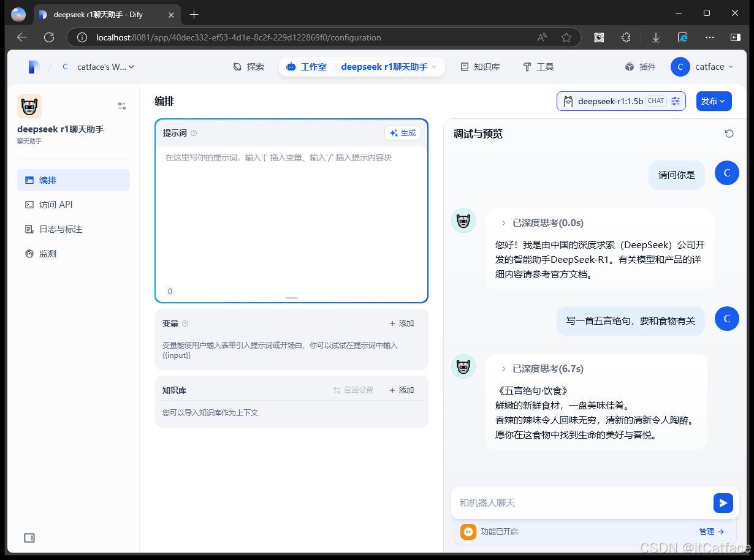The height and width of the screenshot is (560, 754).
Task: Open 监测 monitoring in the sidebar
Action: tap(73, 254)
